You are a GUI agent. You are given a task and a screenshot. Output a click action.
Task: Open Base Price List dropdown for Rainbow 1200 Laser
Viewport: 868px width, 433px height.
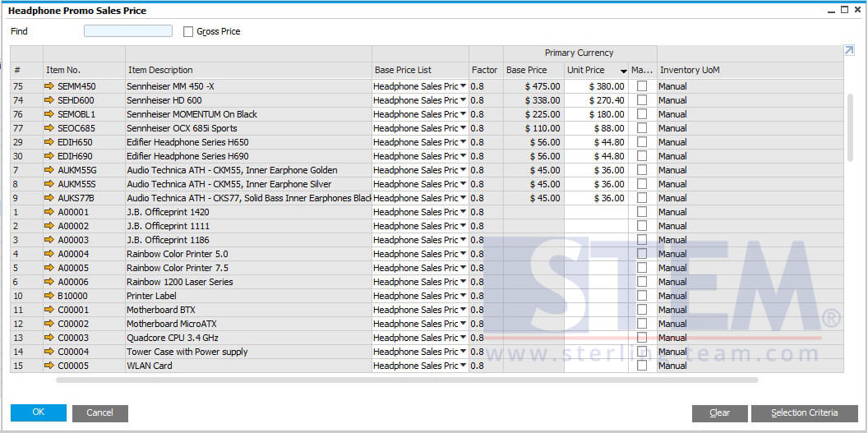tap(463, 282)
